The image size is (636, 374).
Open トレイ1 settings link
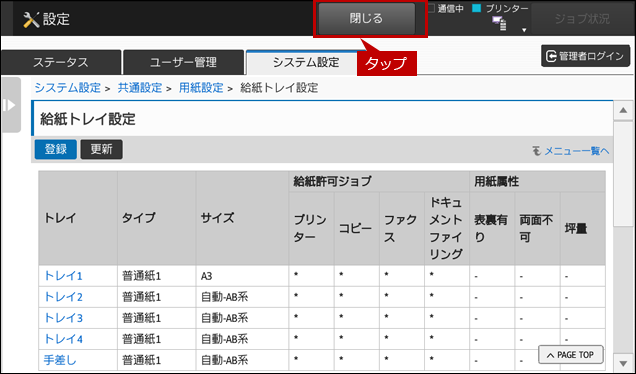coord(63,276)
